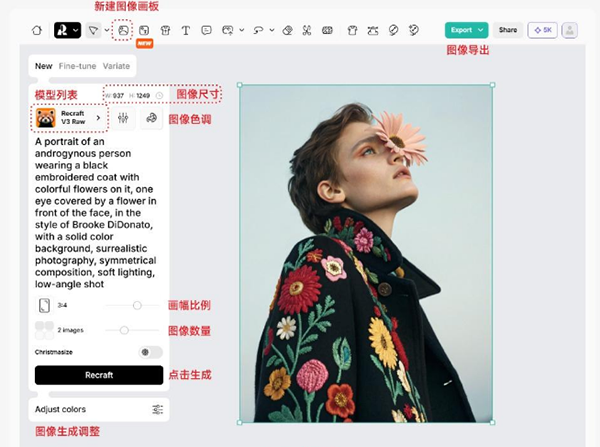
Task: Click the user profile avatar
Action: pyautogui.click(x=569, y=30)
